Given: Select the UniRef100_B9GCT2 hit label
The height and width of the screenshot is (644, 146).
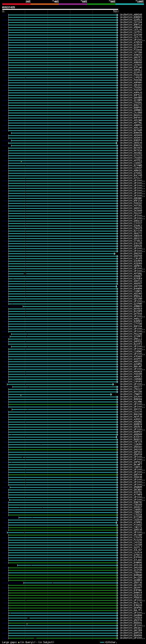Looking at the screenshot, I should pyautogui.click(x=131, y=105).
